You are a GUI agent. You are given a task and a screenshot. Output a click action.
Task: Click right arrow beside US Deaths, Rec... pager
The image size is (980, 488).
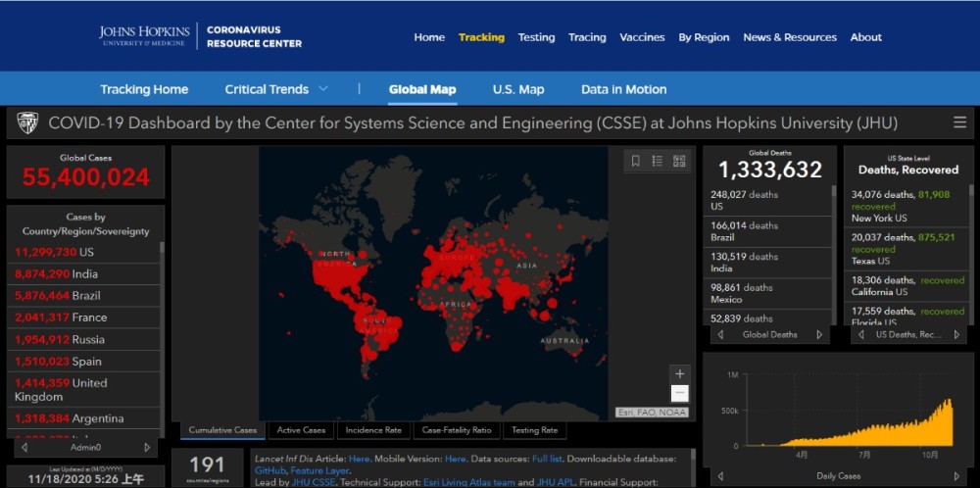pos(956,335)
